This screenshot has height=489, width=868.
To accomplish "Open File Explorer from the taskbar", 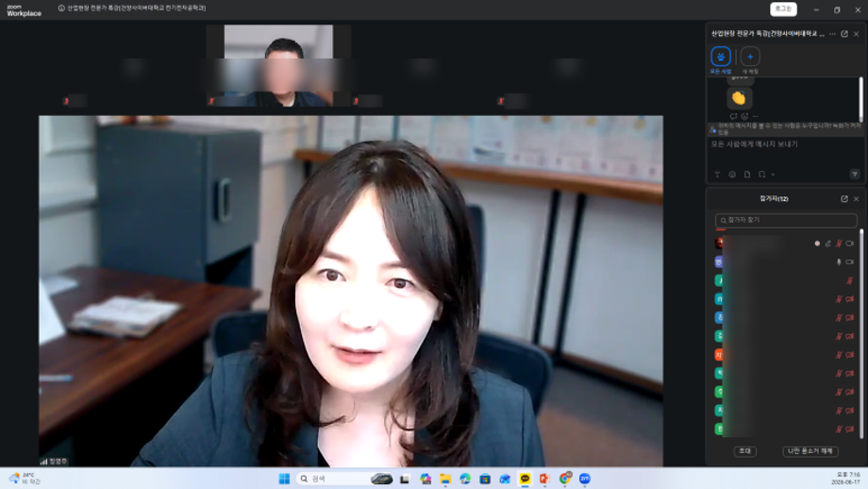I will click(x=445, y=479).
